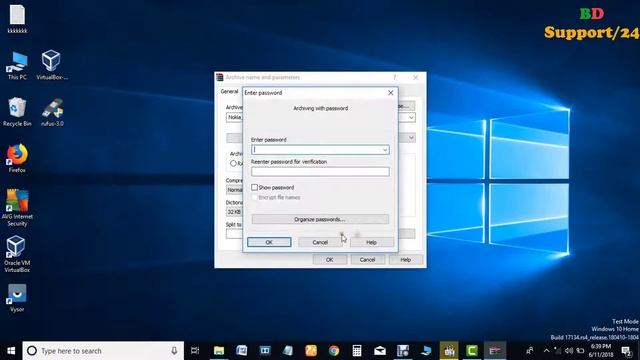Open the Mail app on the taskbar
The height and width of the screenshot is (360, 640).
380,351
